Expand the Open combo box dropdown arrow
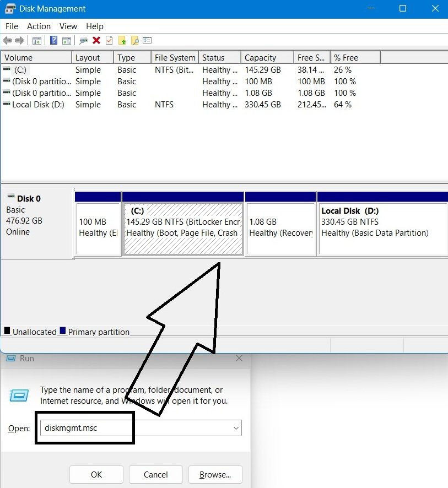 tap(236, 429)
